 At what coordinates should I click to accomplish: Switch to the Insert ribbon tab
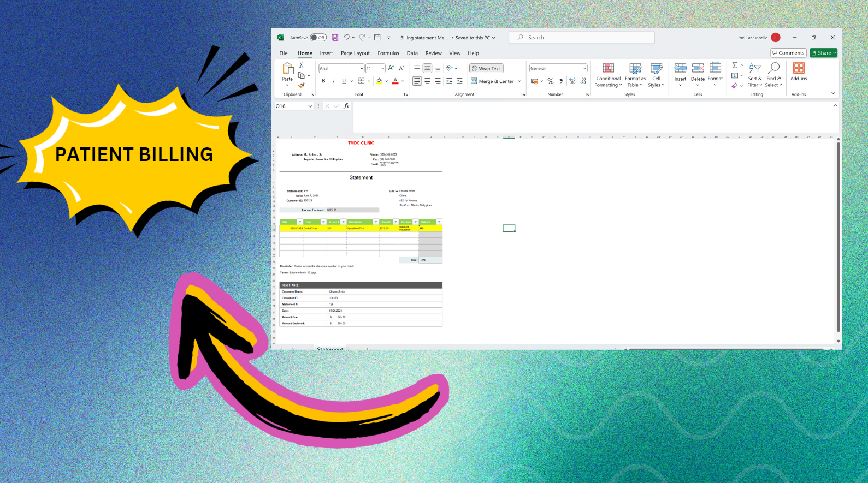tap(326, 53)
